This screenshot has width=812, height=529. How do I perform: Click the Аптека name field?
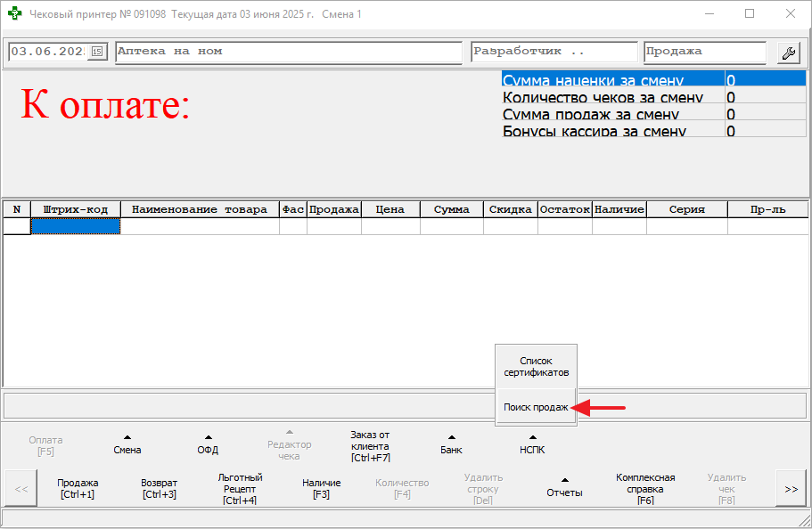coord(289,52)
